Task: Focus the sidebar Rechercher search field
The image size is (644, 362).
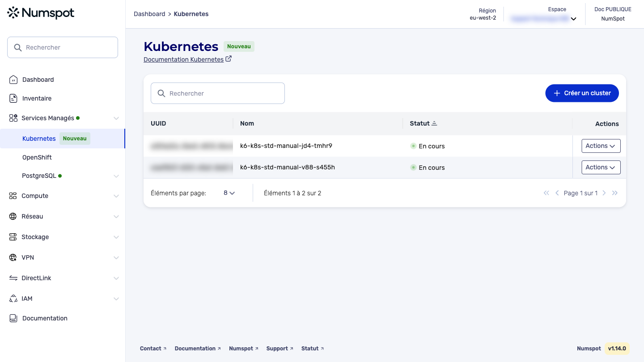Action: [x=63, y=47]
